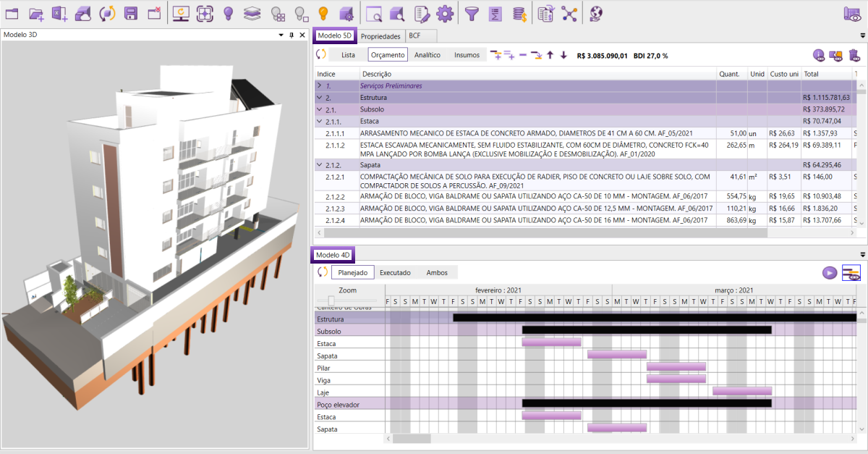The image size is (868, 454).
Task: Toggle the Gantt view eye icon
Action: pyautogui.click(x=852, y=273)
